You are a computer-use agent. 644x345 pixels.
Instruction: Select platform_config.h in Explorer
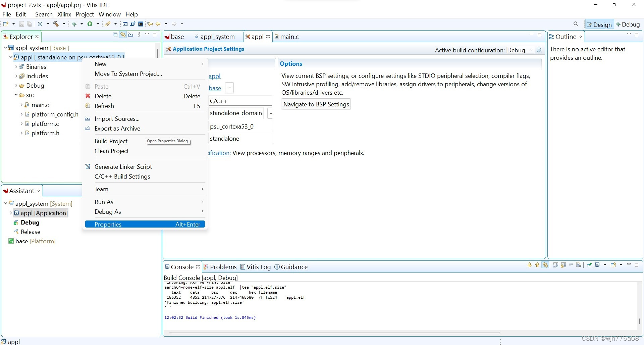55,114
